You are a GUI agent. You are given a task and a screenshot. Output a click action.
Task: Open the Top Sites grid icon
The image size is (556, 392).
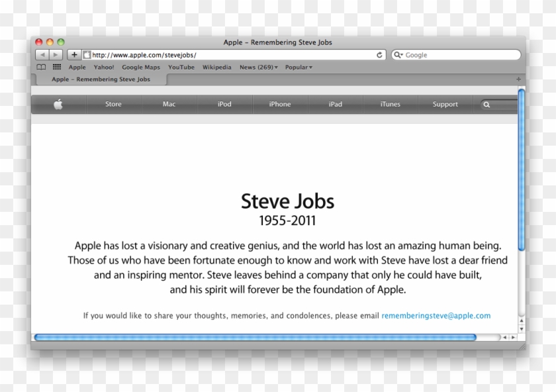(57, 68)
